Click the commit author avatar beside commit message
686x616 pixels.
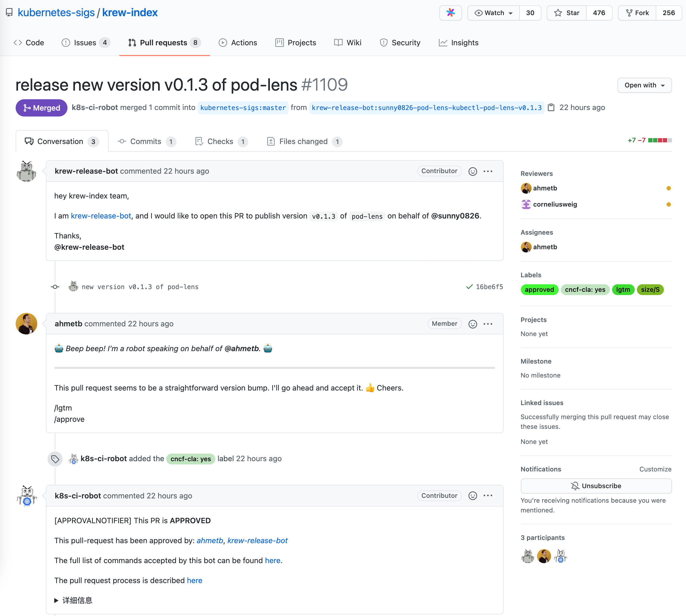point(73,287)
